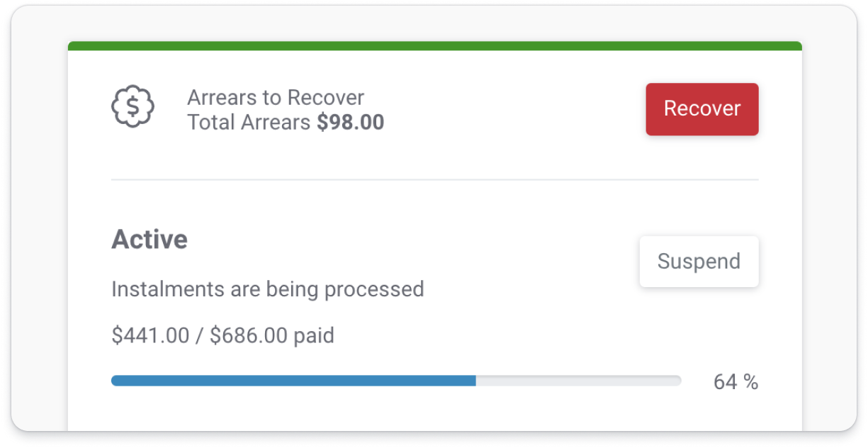Viewport: 868px width, 448px height.
Task: Click the Suspend button
Action: coord(699,262)
